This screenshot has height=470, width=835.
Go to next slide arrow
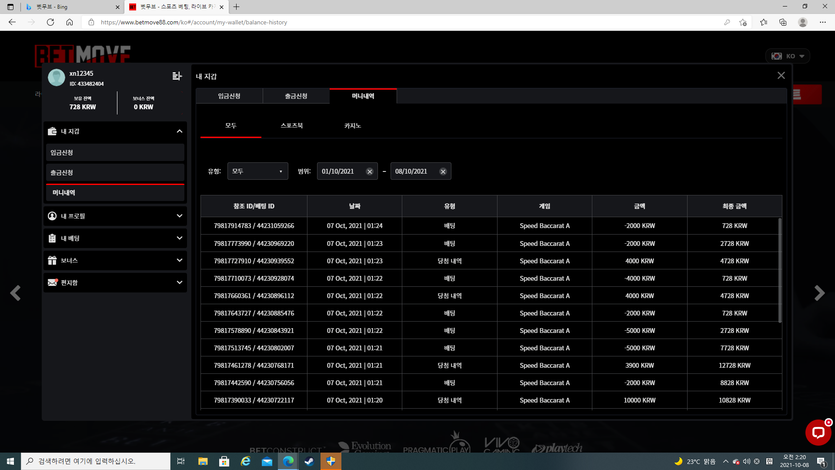click(819, 293)
